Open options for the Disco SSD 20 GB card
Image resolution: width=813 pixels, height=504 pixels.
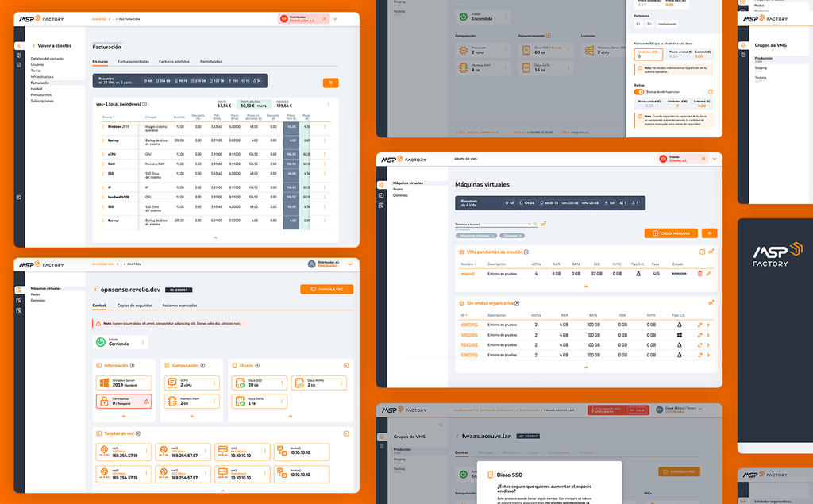pyautogui.click(x=282, y=383)
